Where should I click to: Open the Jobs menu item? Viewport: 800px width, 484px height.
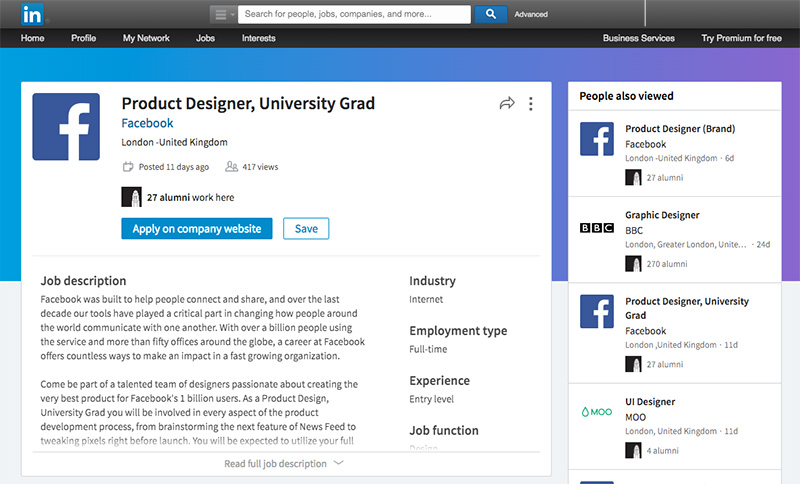[205, 38]
